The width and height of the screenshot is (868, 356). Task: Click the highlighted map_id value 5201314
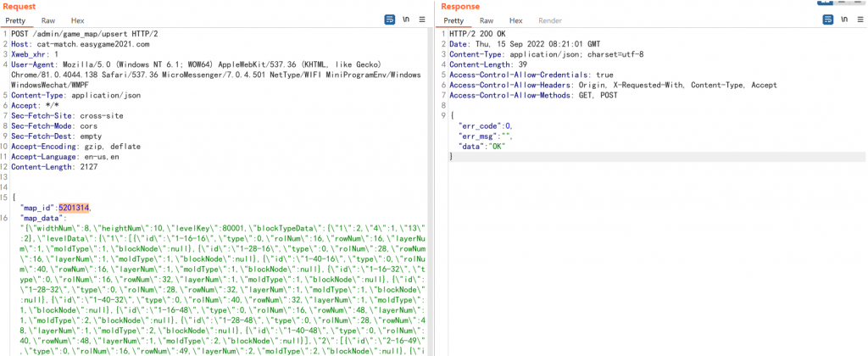pos(74,207)
